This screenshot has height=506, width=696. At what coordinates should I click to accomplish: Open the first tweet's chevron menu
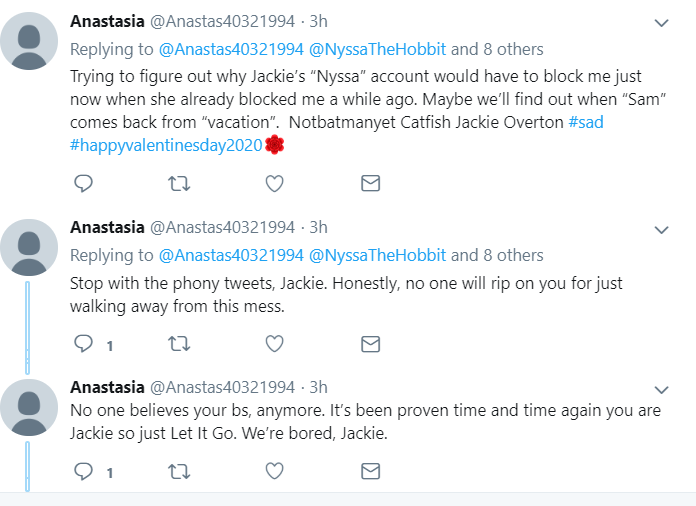661,23
